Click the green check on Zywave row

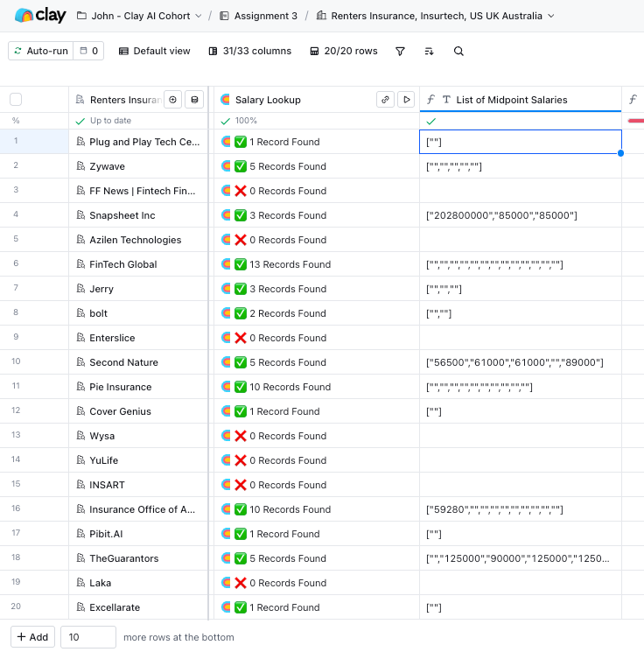[241, 166]
